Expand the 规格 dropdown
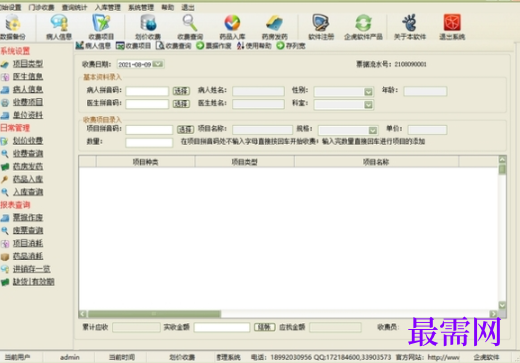Image resolution: width=520 pixels, height=363 pixels. (373, 130)
